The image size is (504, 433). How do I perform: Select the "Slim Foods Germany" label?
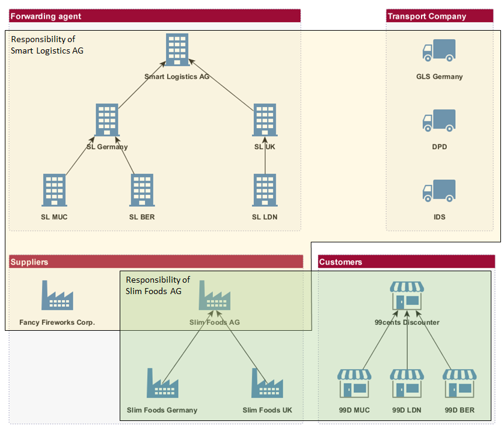click(162, 410)
